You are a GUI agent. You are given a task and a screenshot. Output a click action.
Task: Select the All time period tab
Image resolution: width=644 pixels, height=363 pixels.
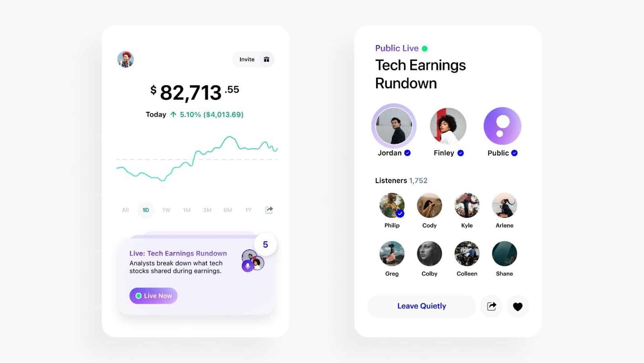pos(125,210)
